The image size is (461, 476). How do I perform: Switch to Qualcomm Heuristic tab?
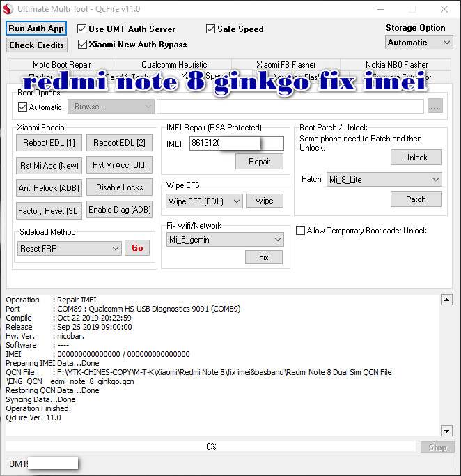[174, 65]
